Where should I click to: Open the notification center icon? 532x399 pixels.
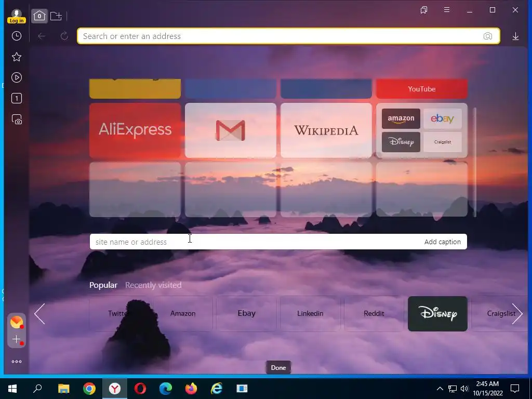point(515,389)
